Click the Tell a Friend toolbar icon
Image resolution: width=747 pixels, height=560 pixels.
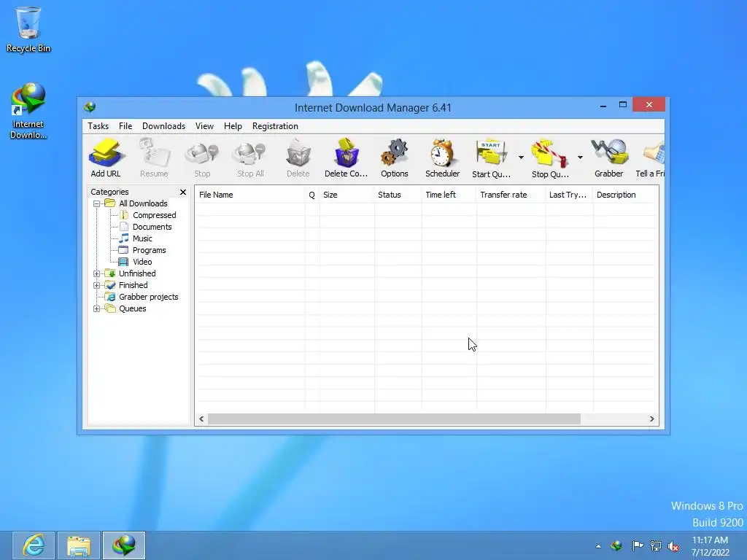(x=651, y=158)
